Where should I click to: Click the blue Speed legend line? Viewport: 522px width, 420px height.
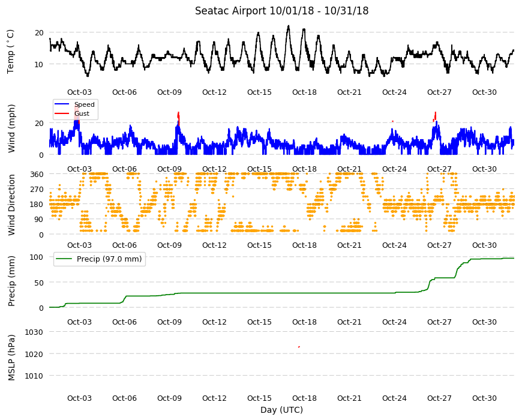click(x=62, y=104)
